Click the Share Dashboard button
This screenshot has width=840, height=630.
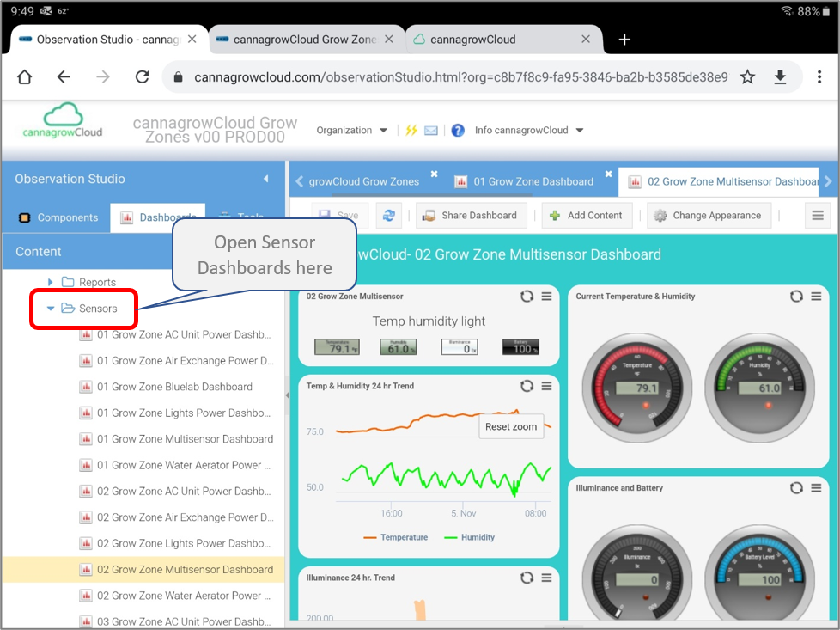(470, 216)
